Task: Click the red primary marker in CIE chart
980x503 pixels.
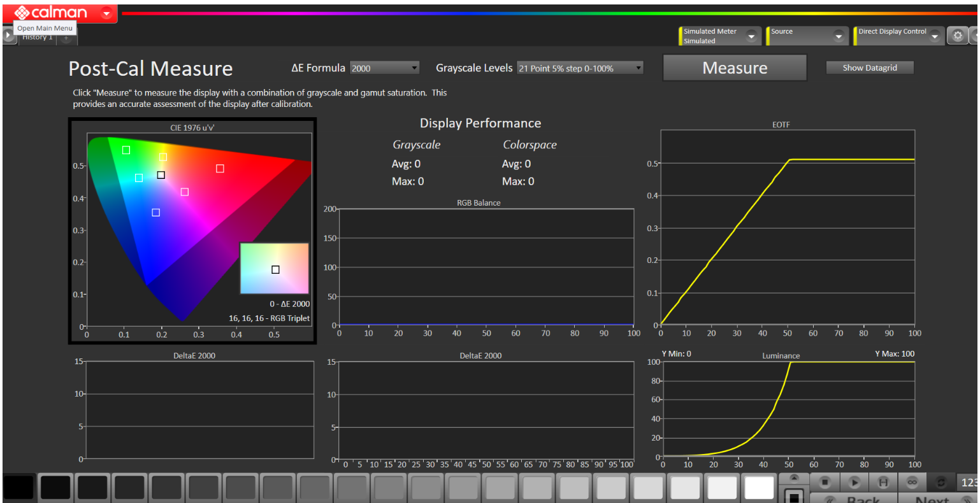Action: coord(220,169)
